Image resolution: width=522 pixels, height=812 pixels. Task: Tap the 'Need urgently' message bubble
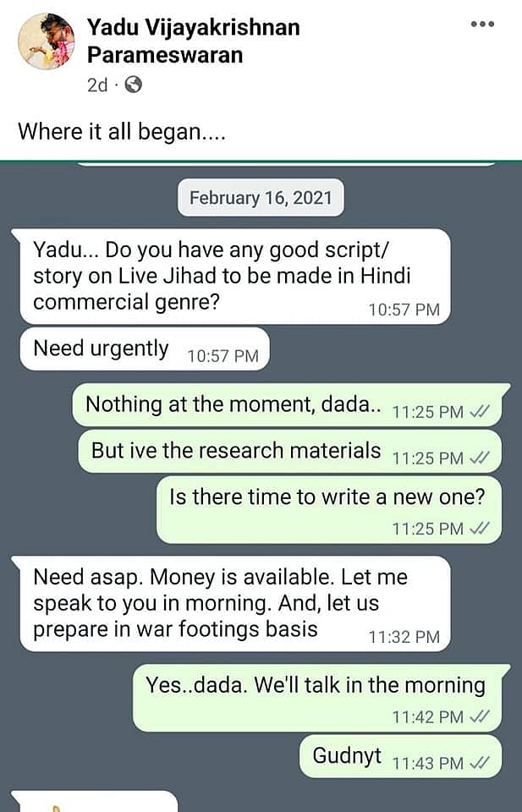(144, 350)
